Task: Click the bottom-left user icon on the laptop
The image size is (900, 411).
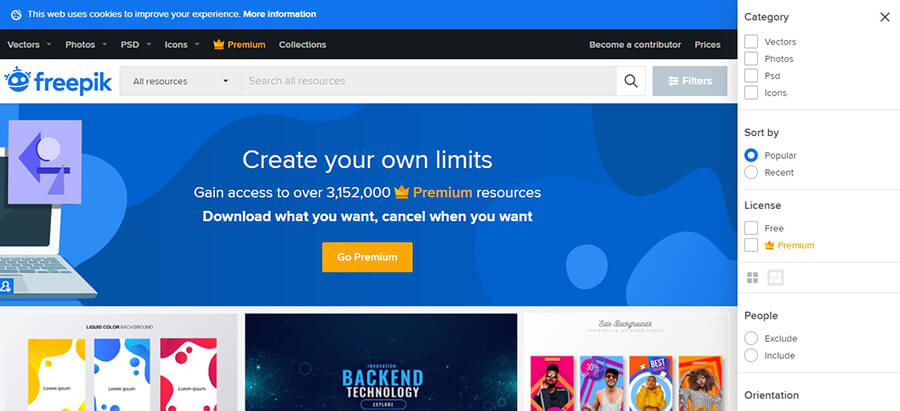Action: pyautogui.click(x=6, y=287)
